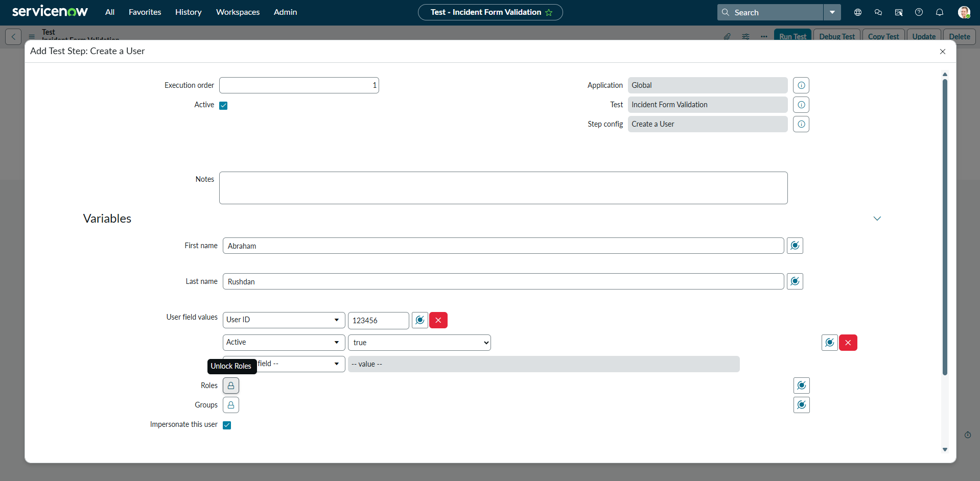Remove the User ID field value row
The width and height of the screenshot is (980, 481).
pyautogui.click(x=438, y=320)
